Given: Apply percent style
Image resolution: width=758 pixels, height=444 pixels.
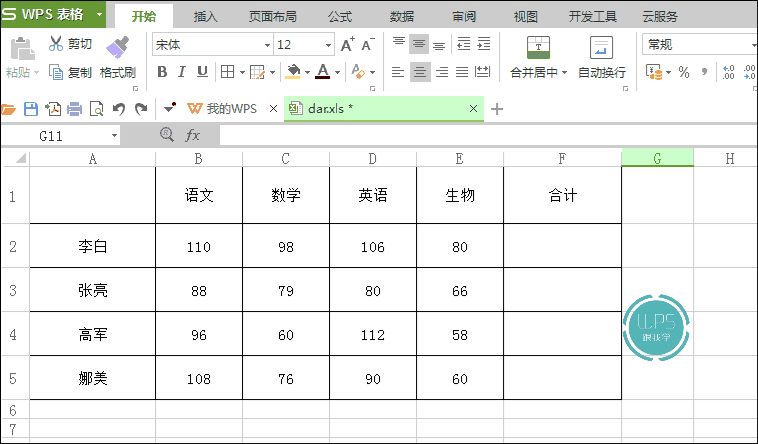Looking at the screenshot, I should (x=684, y=73).
